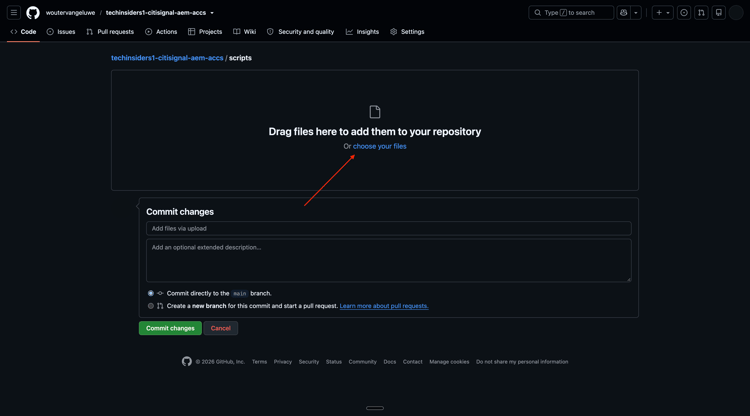The height and width of the screenshot is (416, 750).
Task: Switch to the Pull requests tab
Action: (x=110, y=32)
